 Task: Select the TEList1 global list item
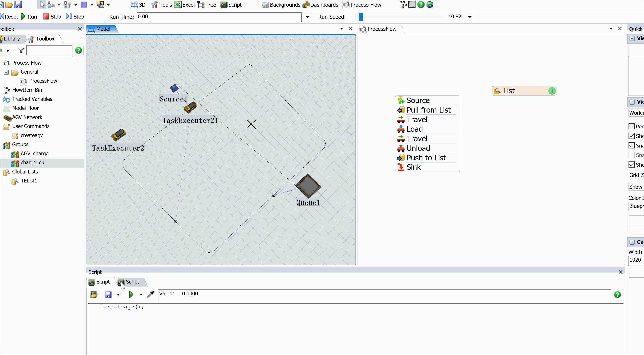click(x=29, y=181)
